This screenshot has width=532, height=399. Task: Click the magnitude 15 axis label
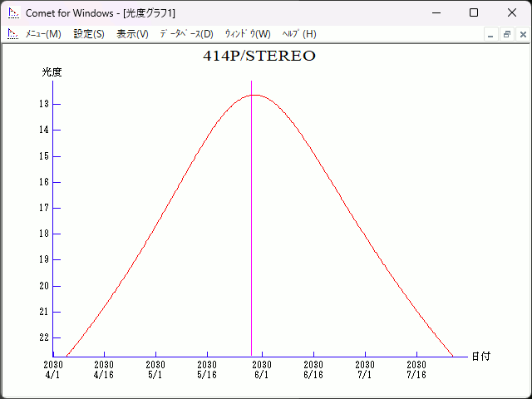click(x=44, y=156)
